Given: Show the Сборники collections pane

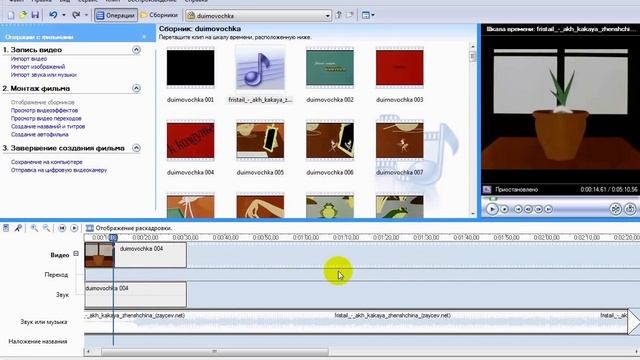Looking at the screenshot, I should click(159, 15).
